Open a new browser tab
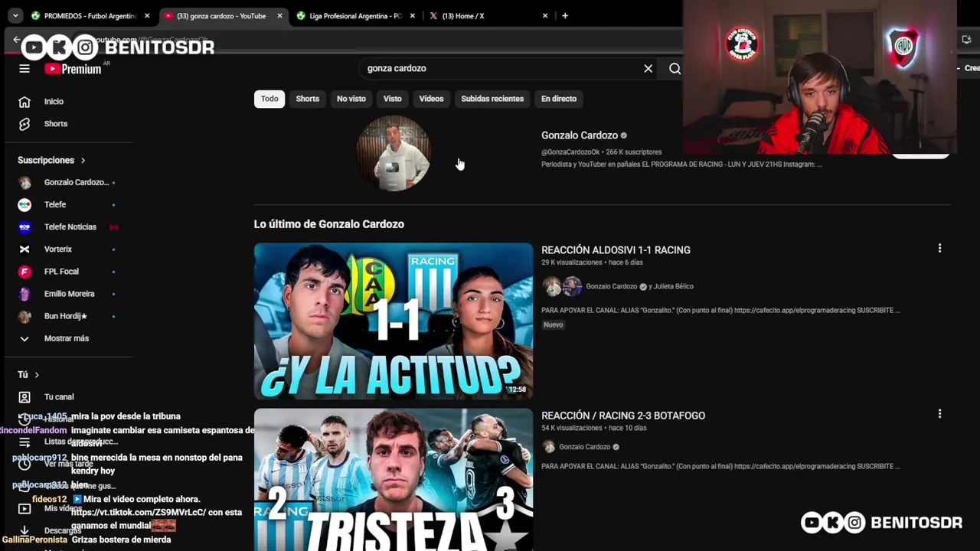The image size is (980, 551). pos(565,15)
